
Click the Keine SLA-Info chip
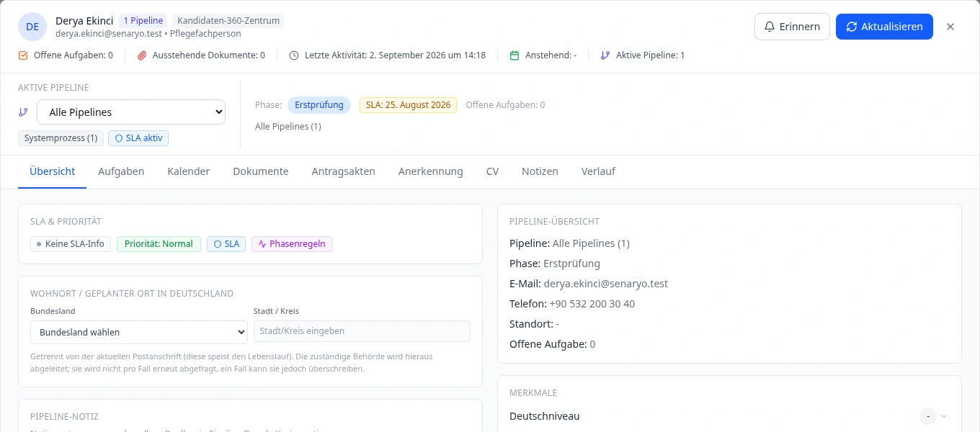71,244
